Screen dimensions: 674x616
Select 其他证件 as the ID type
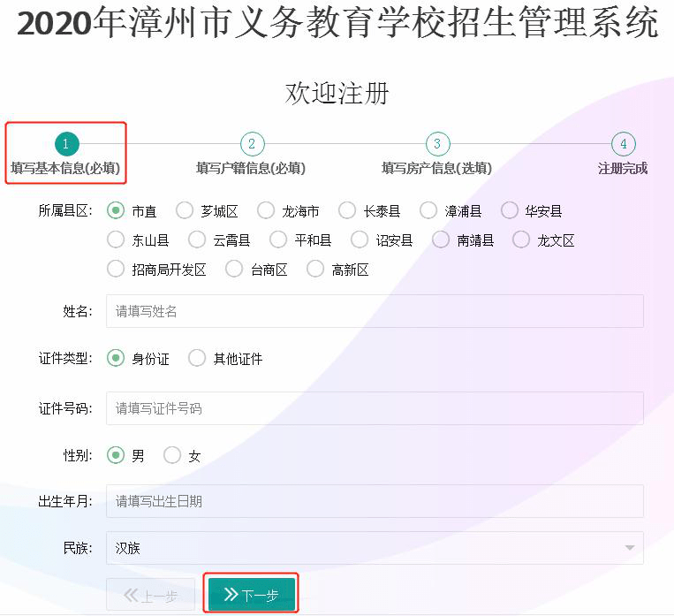pos(197,358)
